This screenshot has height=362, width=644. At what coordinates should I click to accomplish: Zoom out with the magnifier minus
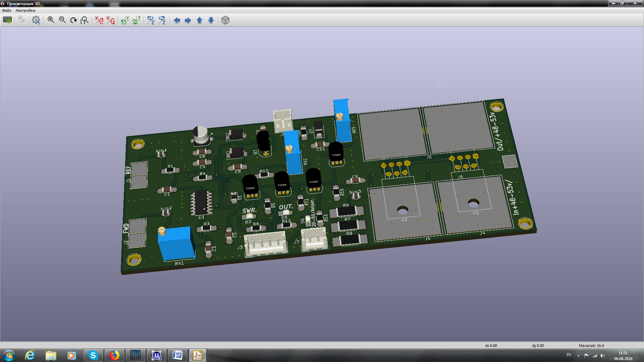pyautogui.click(x=62, y=20)
